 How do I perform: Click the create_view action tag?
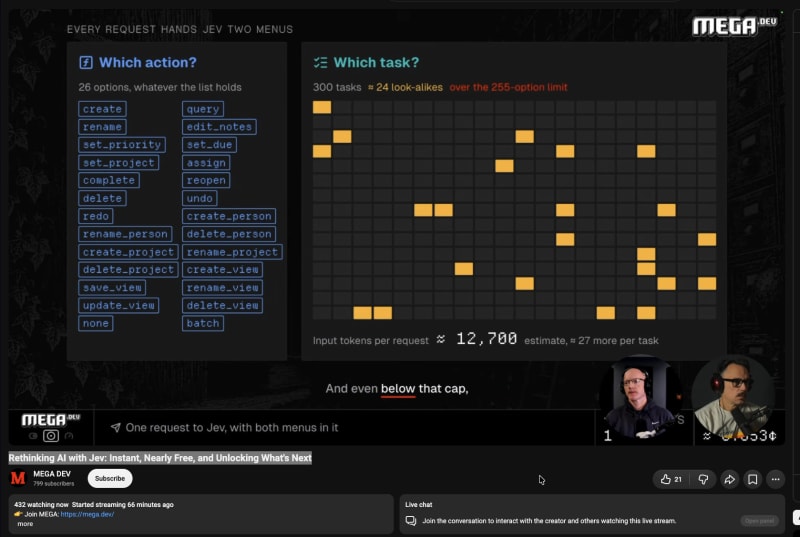pyautogui.click(x=222, y=270)
